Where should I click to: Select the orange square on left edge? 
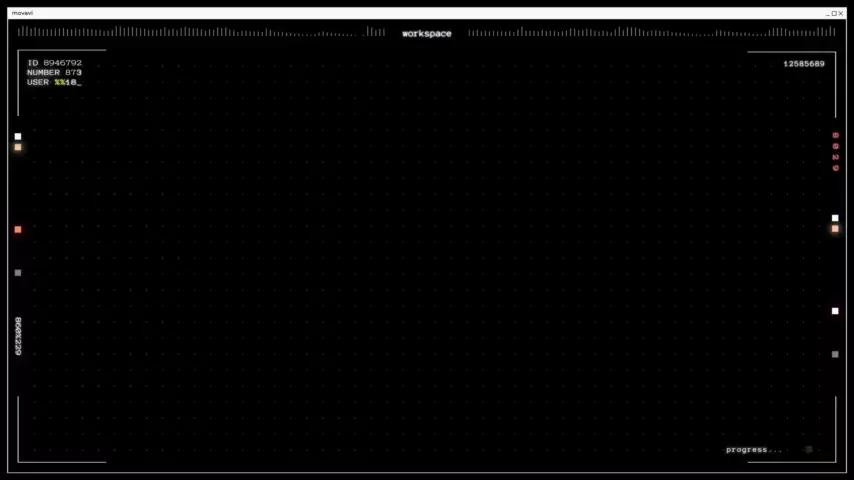coord(17,229)
